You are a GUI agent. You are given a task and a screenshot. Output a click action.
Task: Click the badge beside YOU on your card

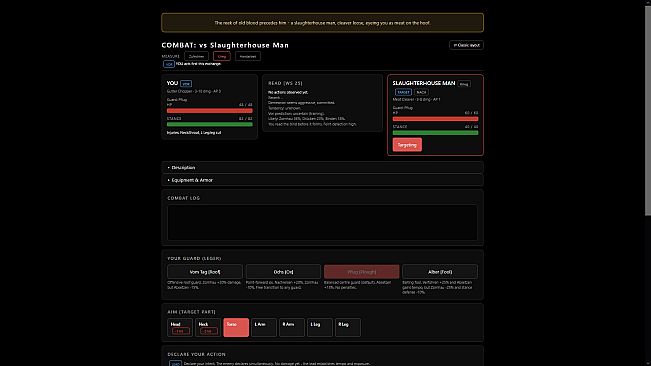pos(186,84)
